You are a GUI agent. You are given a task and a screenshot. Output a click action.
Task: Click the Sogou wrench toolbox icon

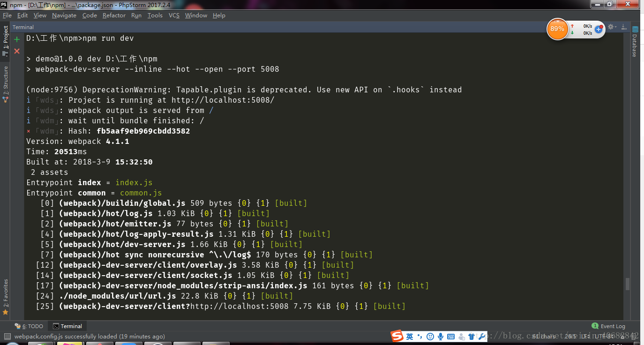tap(481, 337)
